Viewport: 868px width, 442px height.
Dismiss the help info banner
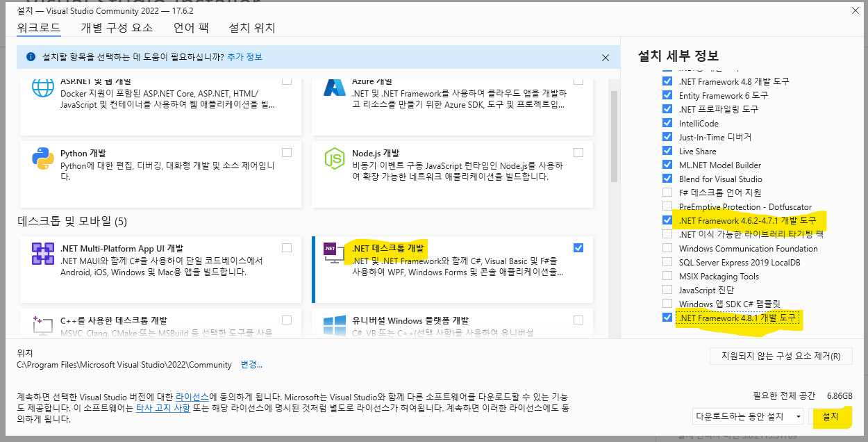tap(606, 58)
